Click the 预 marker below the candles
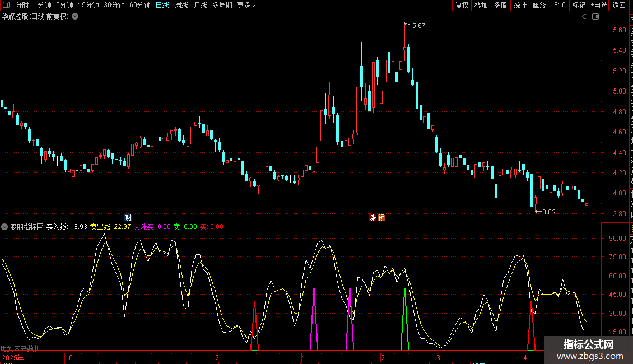 [381, 217]
